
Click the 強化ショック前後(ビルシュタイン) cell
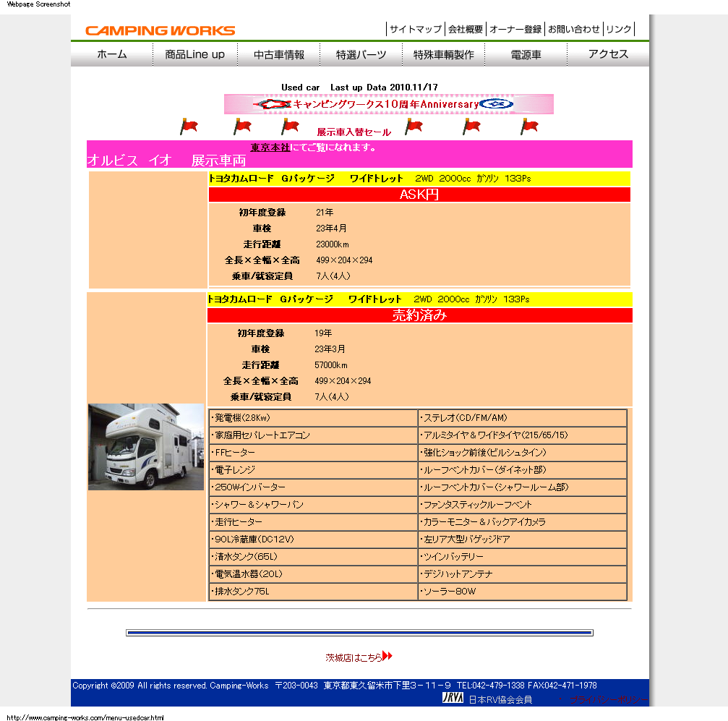coord(523,453)
